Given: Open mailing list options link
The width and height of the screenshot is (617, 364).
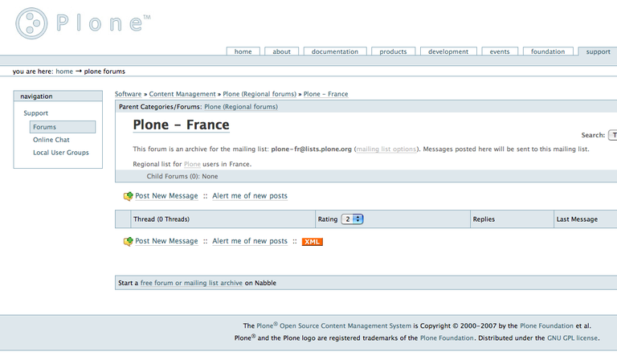Looking at the screenshot, I should 386,149.
